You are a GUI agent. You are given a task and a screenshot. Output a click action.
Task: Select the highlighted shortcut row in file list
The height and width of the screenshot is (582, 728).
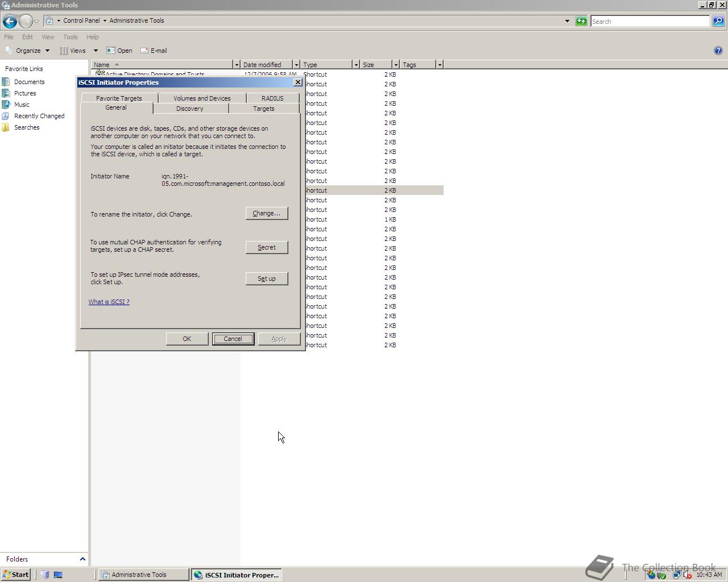[374, 190]
